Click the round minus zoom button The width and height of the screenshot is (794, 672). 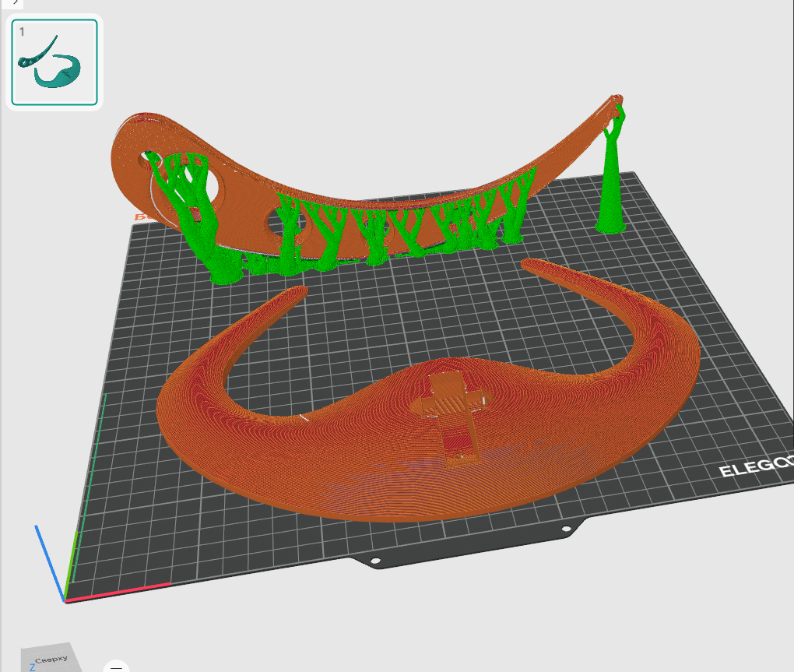[x=117, y=667]
